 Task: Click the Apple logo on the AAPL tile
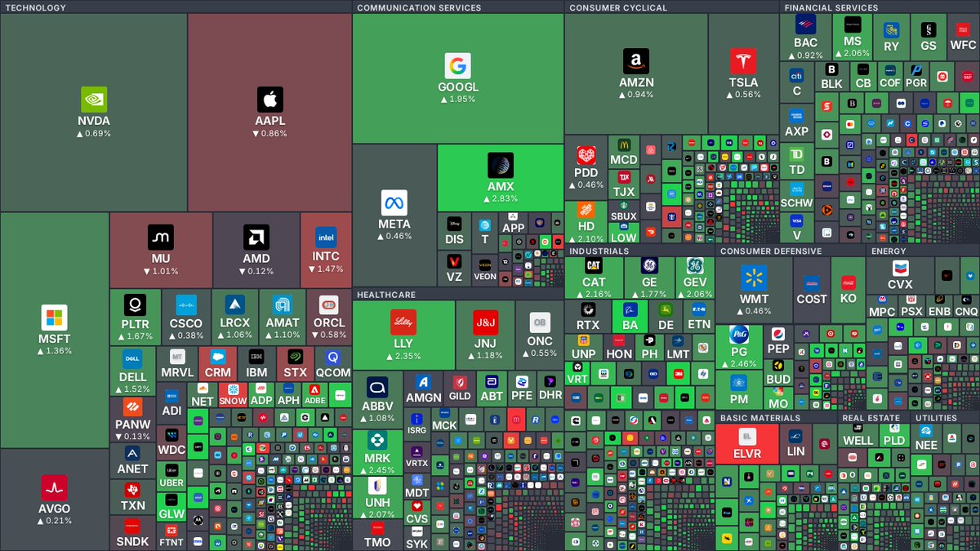pyautogui.click(x=270, y=100)
